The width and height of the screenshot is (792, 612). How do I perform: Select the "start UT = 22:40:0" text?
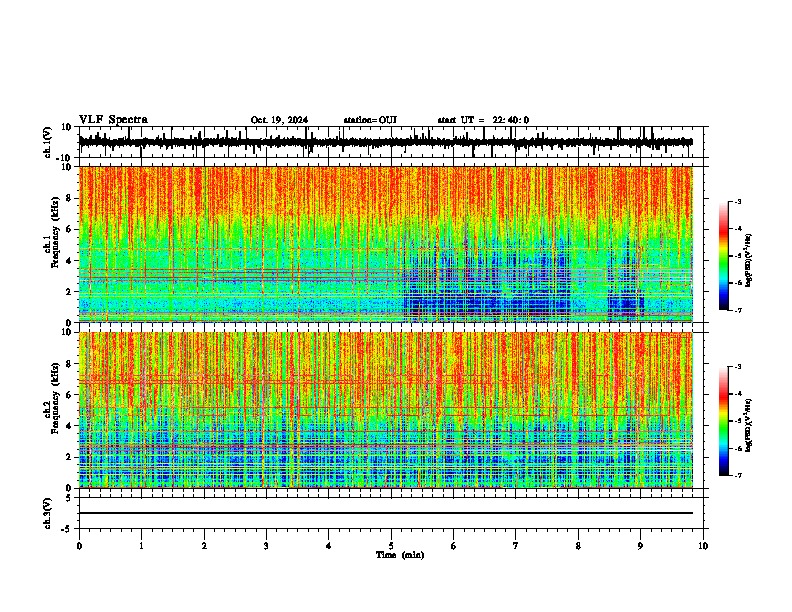483,120
